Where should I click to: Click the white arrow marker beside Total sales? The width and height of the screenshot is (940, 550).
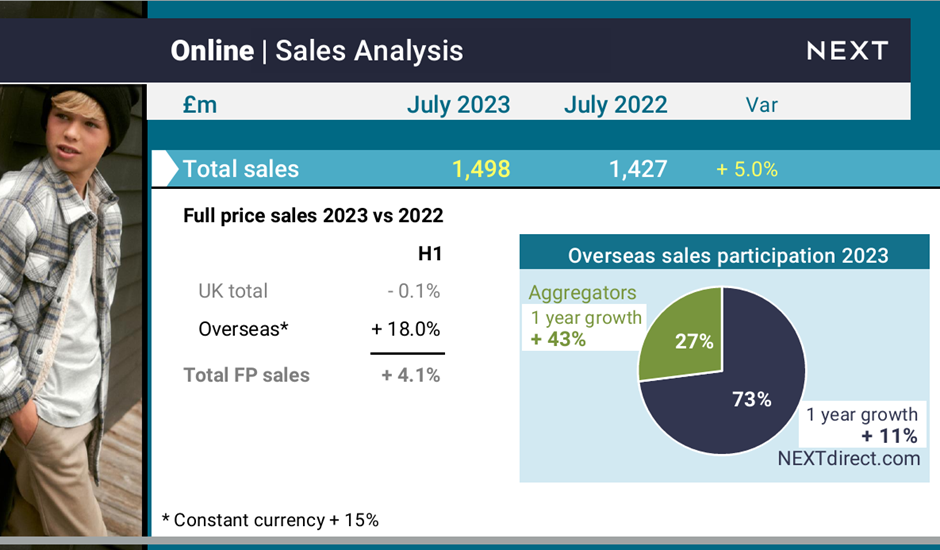point(165,169)
